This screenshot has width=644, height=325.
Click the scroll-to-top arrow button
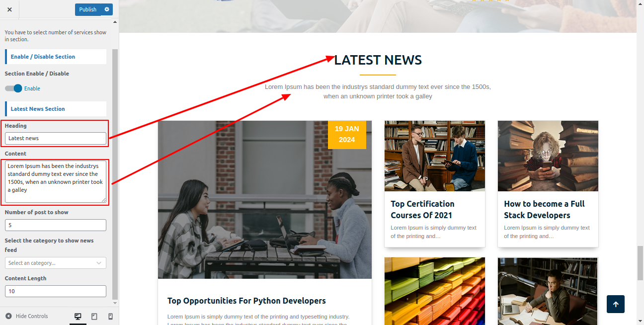[x=615, y=304]
